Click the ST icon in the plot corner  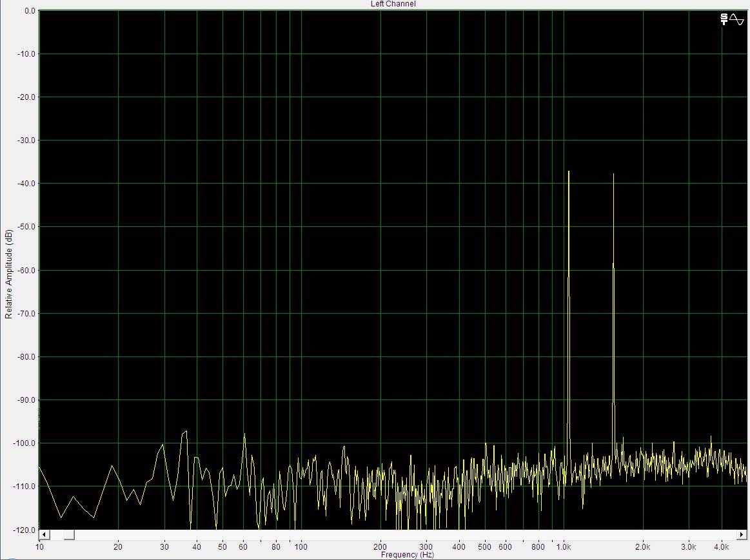724,19
